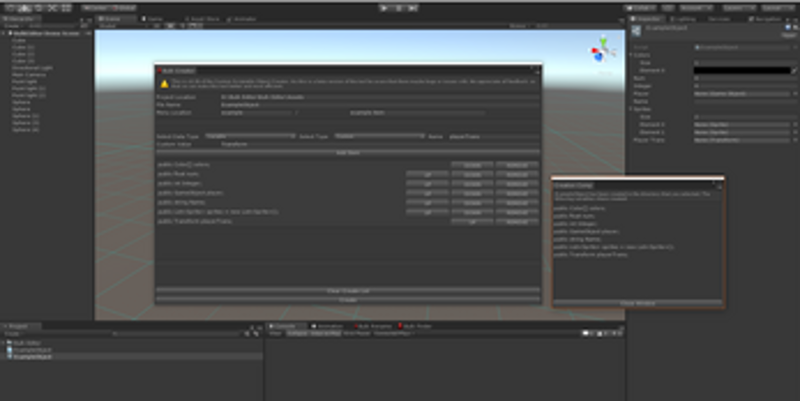Select Main Camera in the Hierarchy

[x=29, y=74]
